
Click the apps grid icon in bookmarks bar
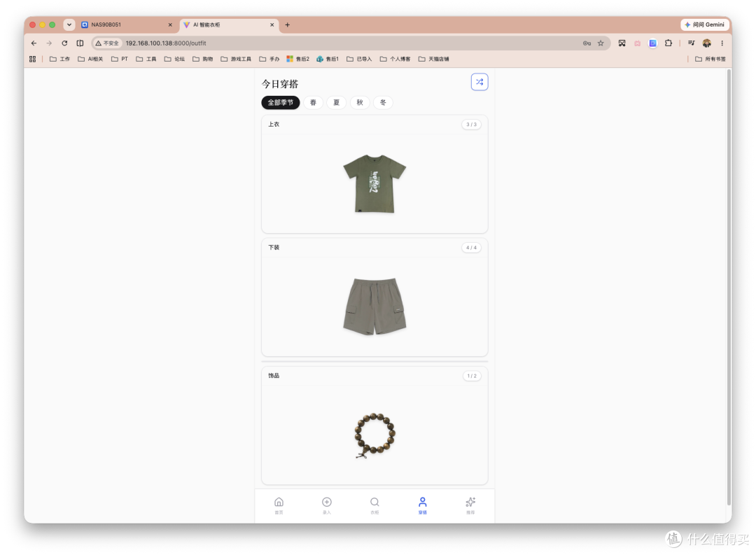[32, 59]
